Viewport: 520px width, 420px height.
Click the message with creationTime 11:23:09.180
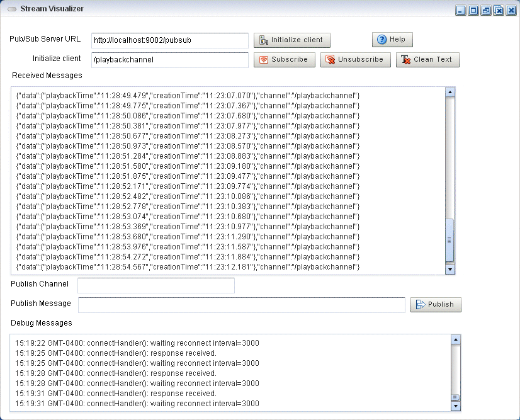click(x=188, y=166)
